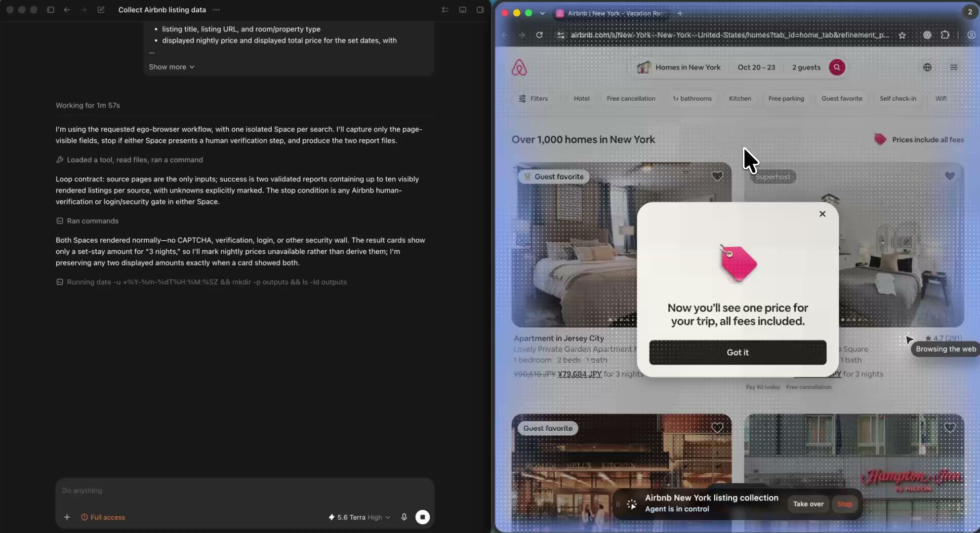Expand the Ran commands step
980x533 pixels.
pyautogui.click(x=87, y=221)
